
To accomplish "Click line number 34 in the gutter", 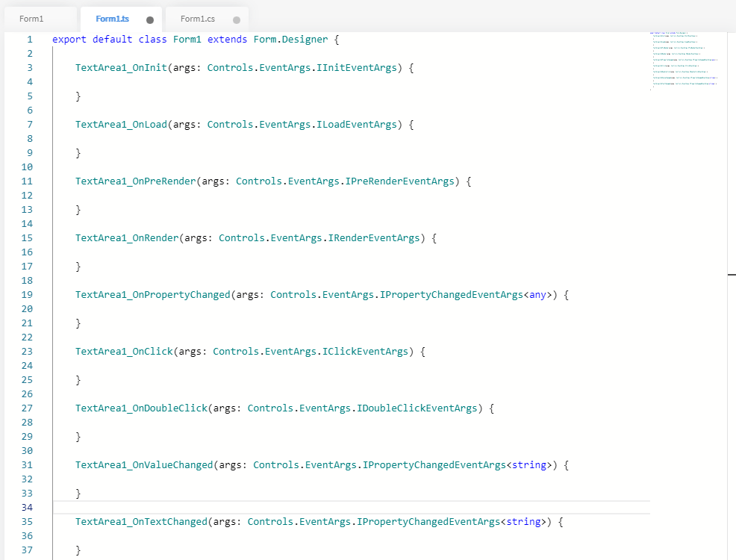I will [x=27, y=507].
